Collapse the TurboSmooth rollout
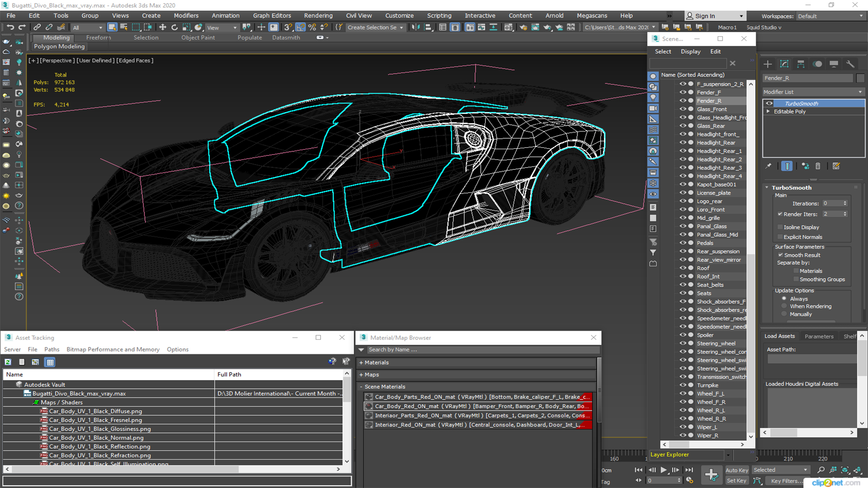 [767, 188]
